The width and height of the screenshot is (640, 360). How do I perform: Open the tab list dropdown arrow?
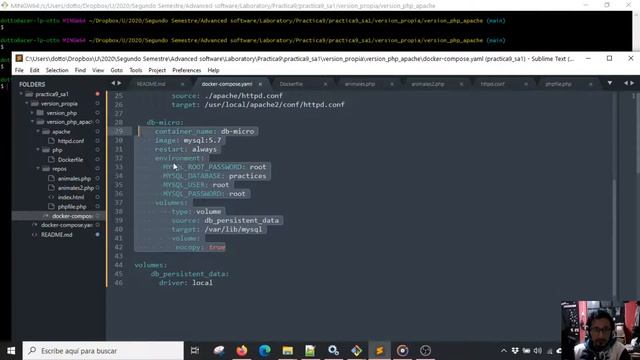609,83
